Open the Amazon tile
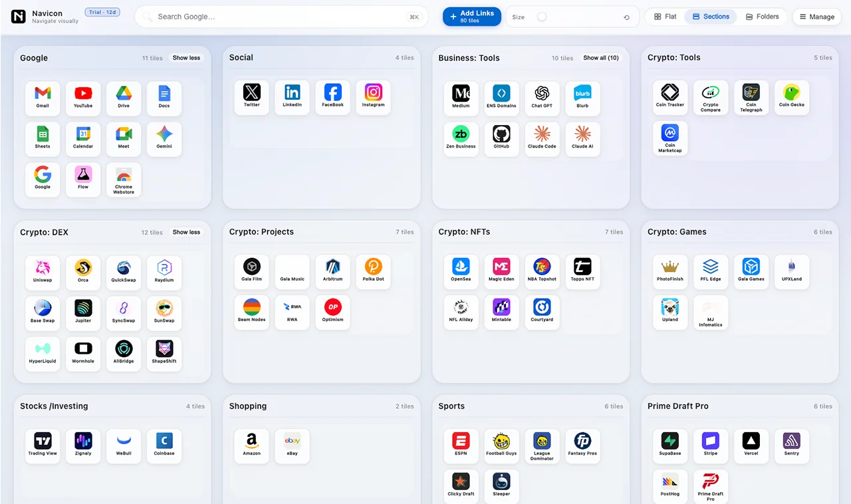This screenshot has width=851, height=504. click(x=252, y=446)
